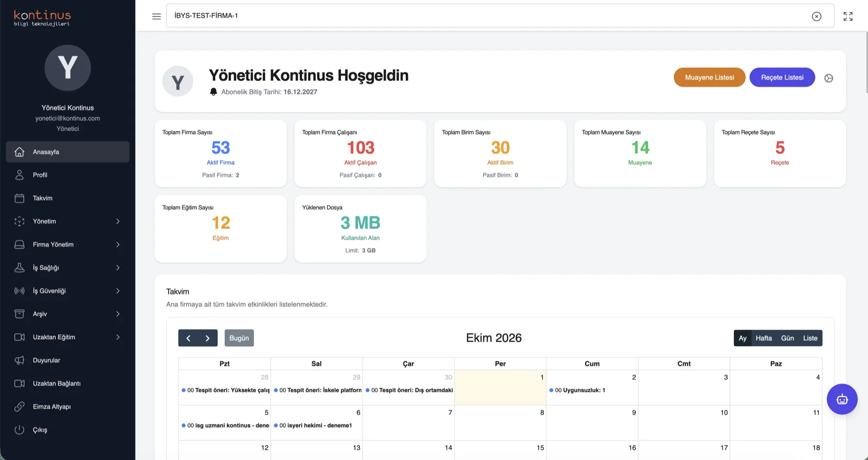The height and width of the screenshot is (460, 868).
Task: Expand the Yönetim submenu chevron
Action: point(118,221)
